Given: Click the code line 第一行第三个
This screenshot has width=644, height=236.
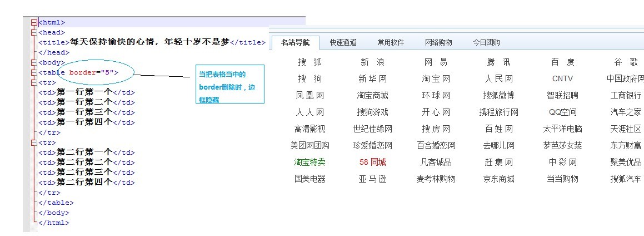Looking at the screenshot, I should [x=87, y=112].
